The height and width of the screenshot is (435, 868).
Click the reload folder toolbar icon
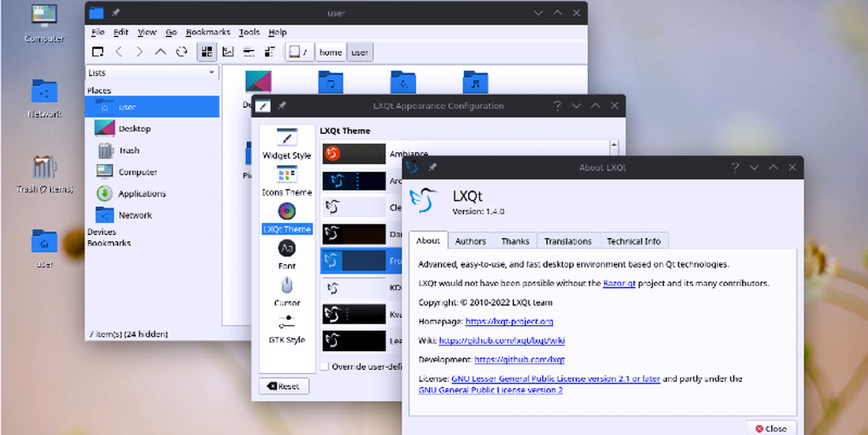point(182,52)
